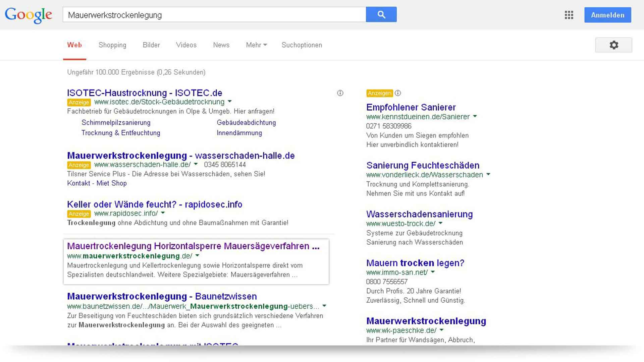Expand arrow next to www.rapidosec.info URL
Image resolution: width=644 pixels, height=362 pixels.
pos(163,213)
